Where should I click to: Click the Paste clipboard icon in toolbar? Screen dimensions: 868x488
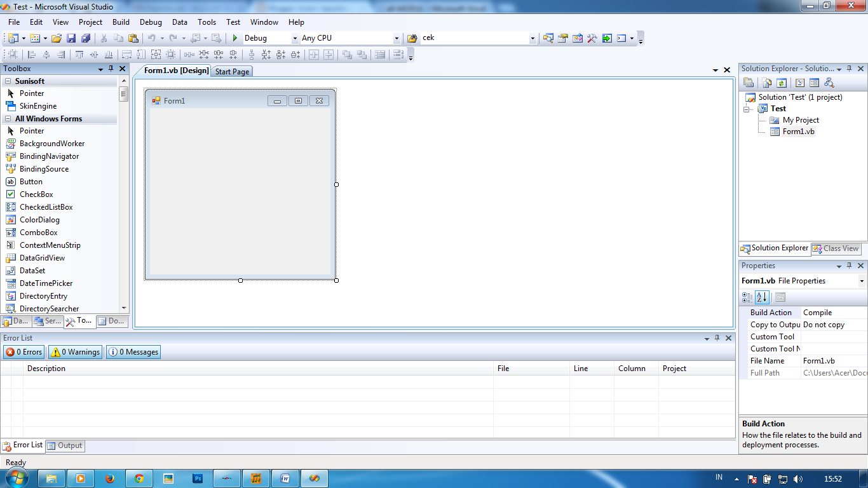click(133, 38)
